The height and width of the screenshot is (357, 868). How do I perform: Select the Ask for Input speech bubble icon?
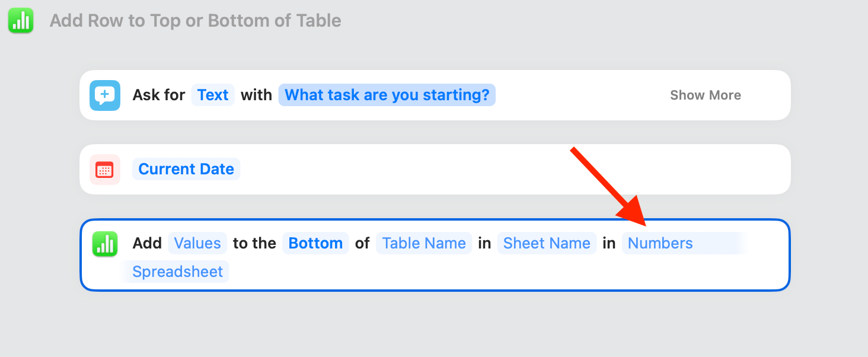coord(105,95)
